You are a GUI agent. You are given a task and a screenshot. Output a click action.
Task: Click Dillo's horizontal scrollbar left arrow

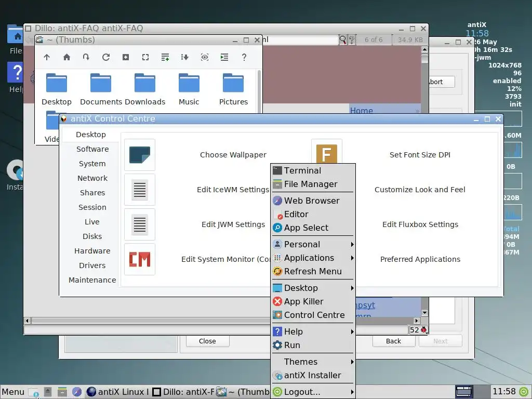coord(28,321)
